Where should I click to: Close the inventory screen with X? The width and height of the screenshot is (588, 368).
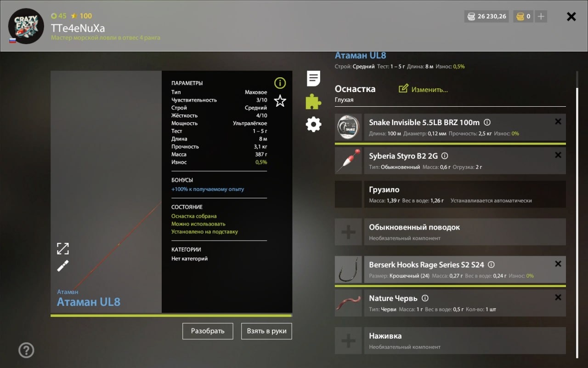pyautogui.click(x=571, y=17)
